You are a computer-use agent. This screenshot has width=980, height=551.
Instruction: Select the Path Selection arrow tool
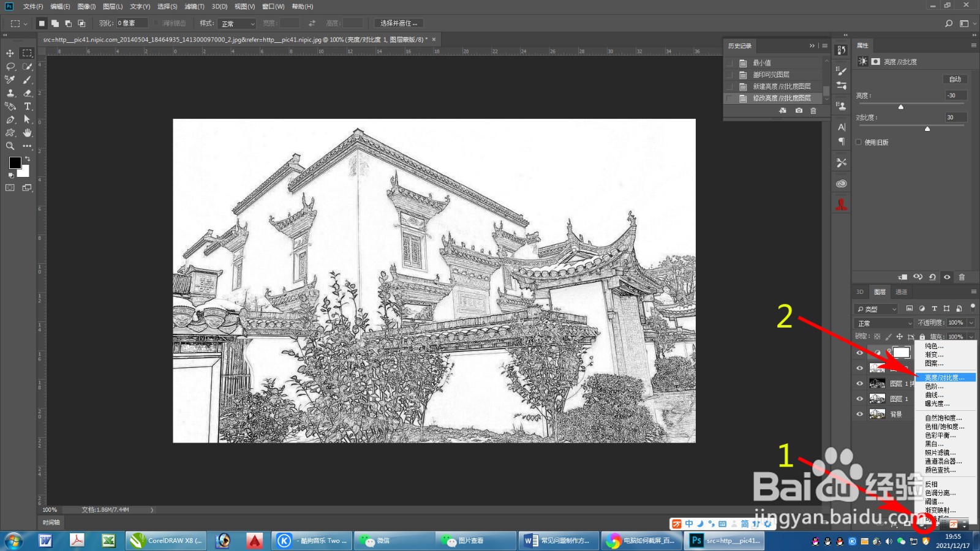27,119
